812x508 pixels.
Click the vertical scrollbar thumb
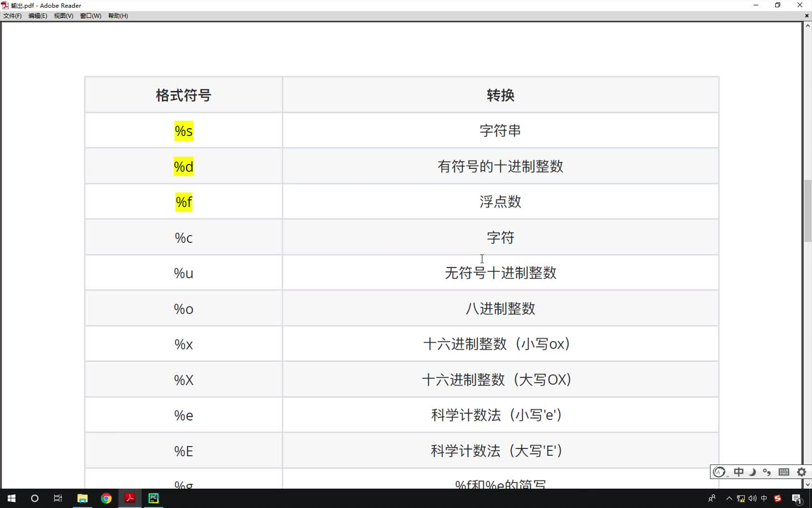click(x=808, y=211)
